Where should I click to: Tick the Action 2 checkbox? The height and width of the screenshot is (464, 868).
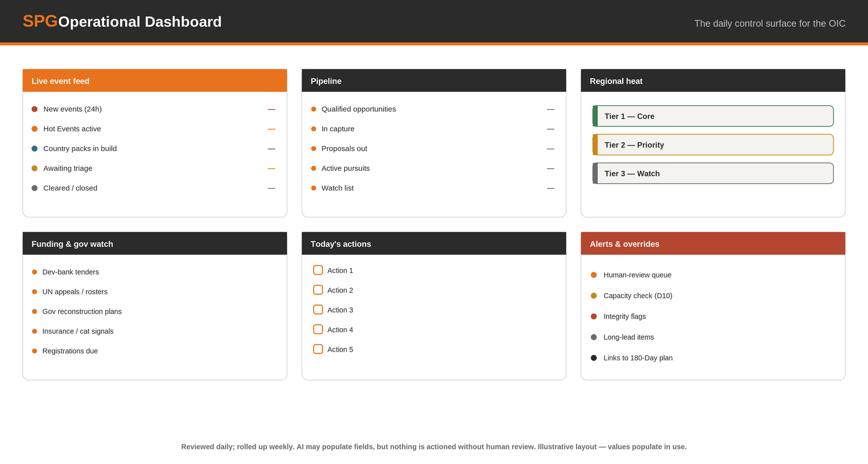[318, 290]
